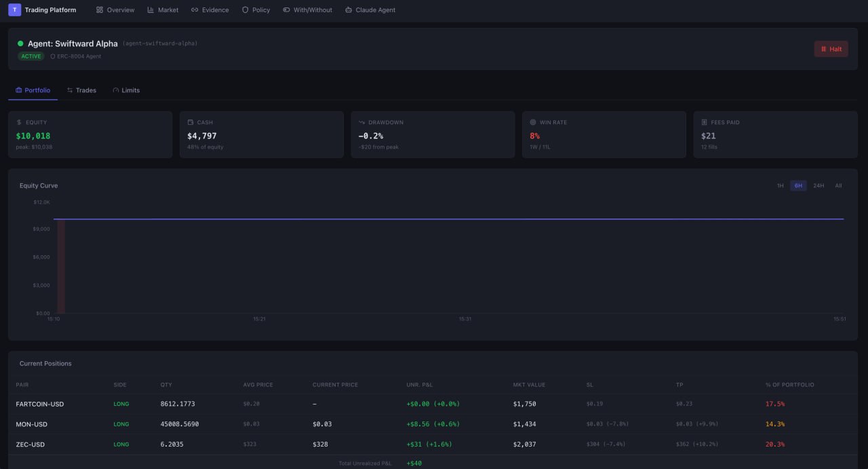Click the FARTCOIN-USD position row
Image resolution: width=868 pixels, height=469 pixels.
point(39,403)
